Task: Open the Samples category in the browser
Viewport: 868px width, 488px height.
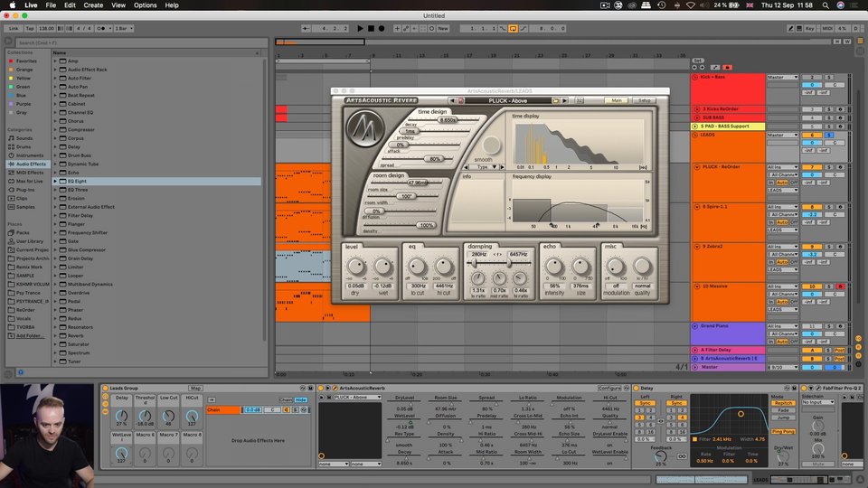Action: coord(25,207)
